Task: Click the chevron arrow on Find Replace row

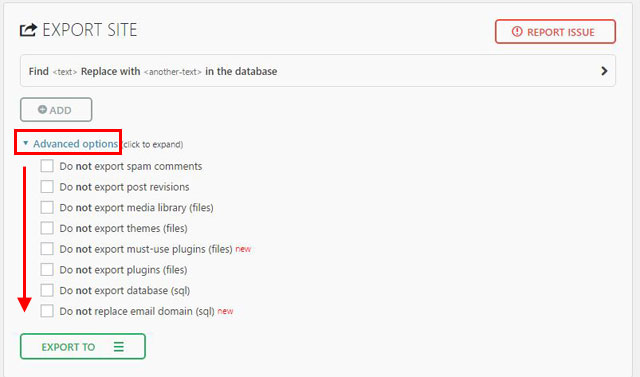Action: click(604, 71)
